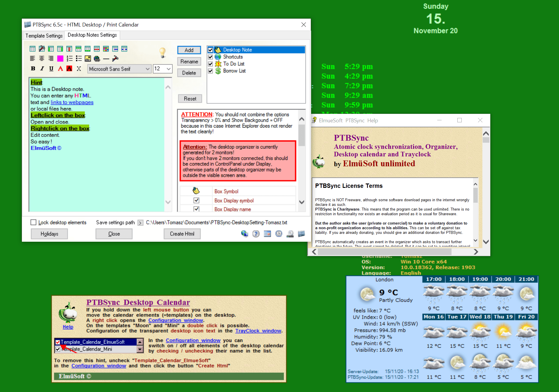Align note text left
The image size is (559, 392).
[33, 59]
